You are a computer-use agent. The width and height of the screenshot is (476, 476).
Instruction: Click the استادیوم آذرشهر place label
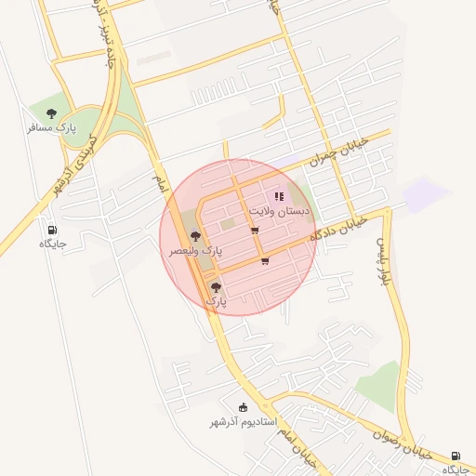click(x=244, y=422)
